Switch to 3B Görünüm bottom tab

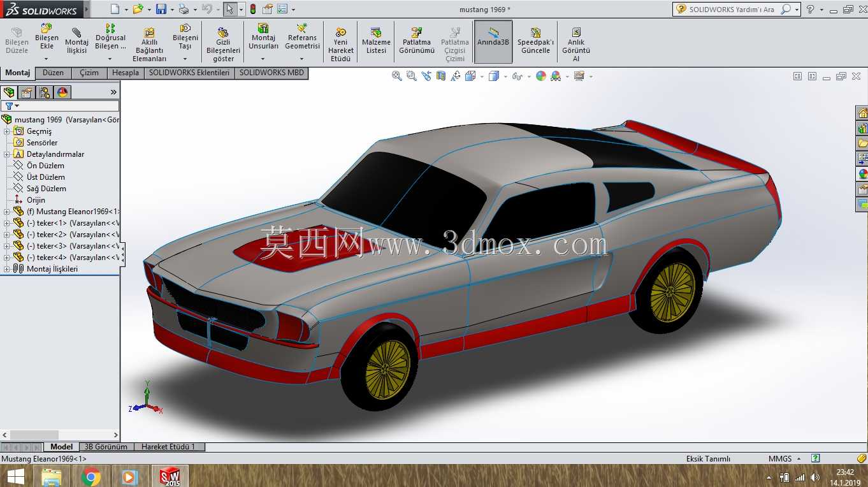(106, 447)
